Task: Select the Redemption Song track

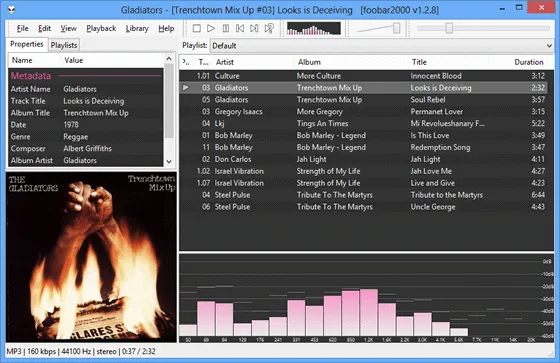Action: [363, 147]
